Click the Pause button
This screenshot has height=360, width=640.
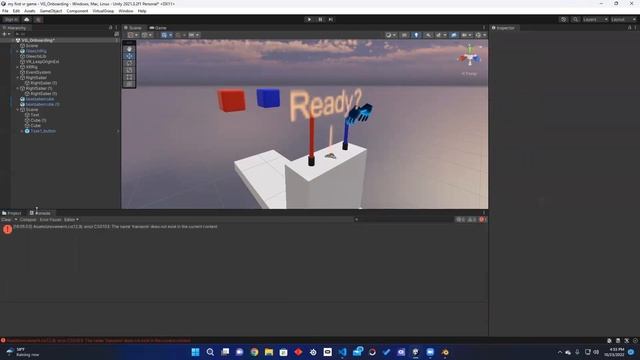[x=320, y=19]
